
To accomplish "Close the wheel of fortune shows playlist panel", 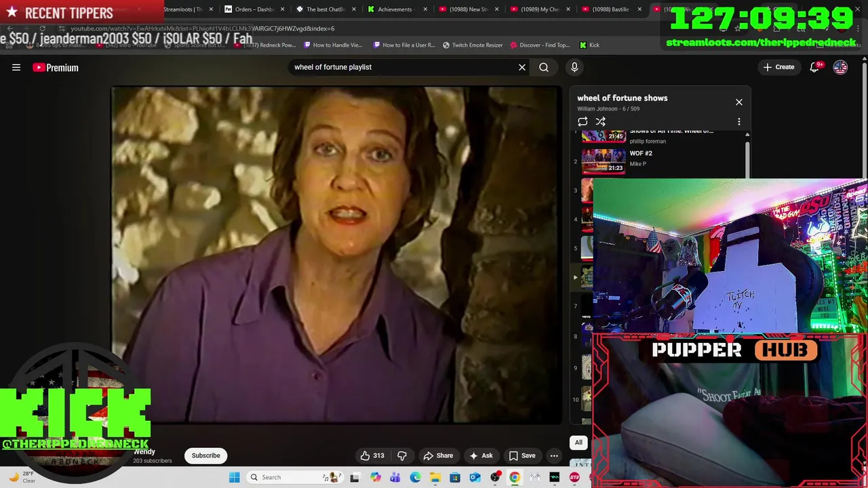I will [739, 102].
